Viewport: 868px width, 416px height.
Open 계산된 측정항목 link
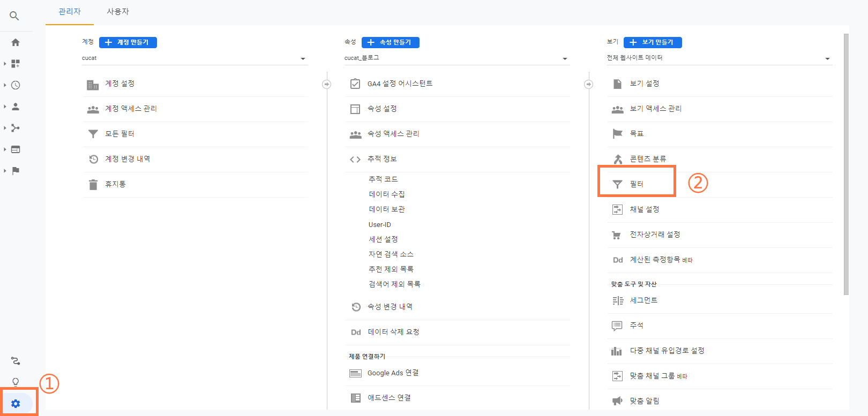655,260
